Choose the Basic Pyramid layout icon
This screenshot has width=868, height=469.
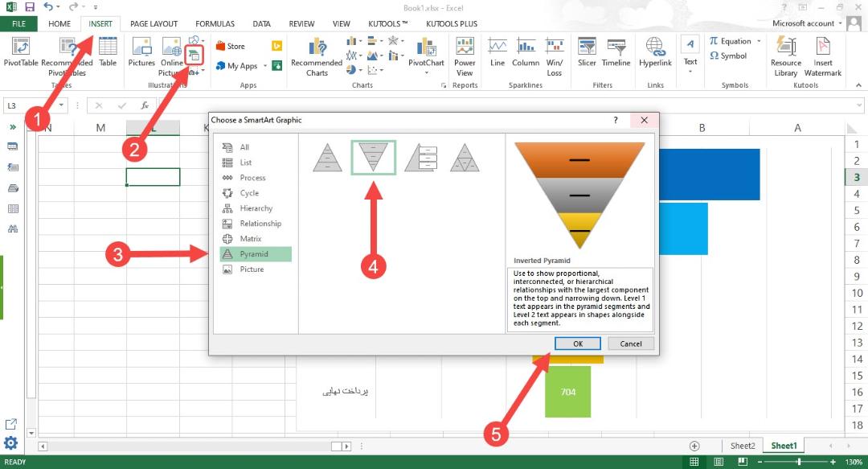coord(328,158)
